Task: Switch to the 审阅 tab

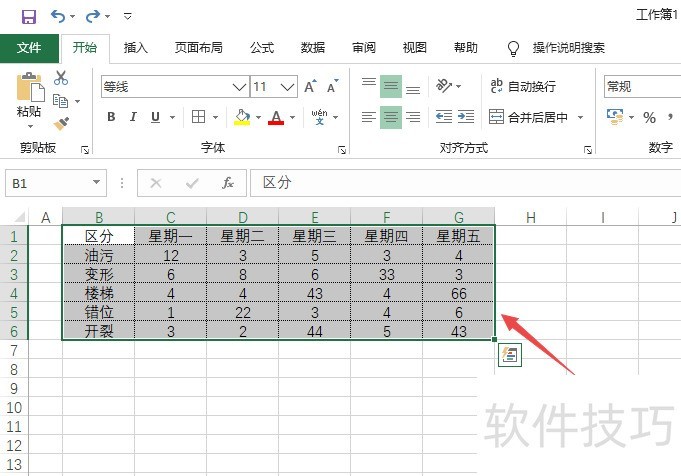Action: [364, 47]
